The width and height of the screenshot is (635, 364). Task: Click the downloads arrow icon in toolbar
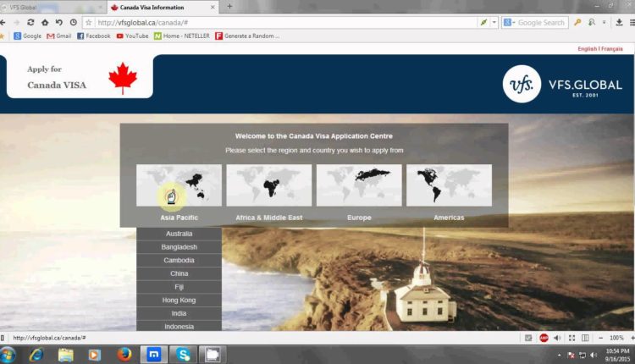pos(619,22)
